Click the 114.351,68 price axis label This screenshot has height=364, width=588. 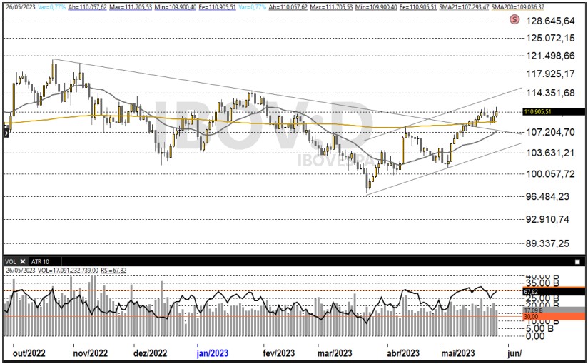point(550,93)
